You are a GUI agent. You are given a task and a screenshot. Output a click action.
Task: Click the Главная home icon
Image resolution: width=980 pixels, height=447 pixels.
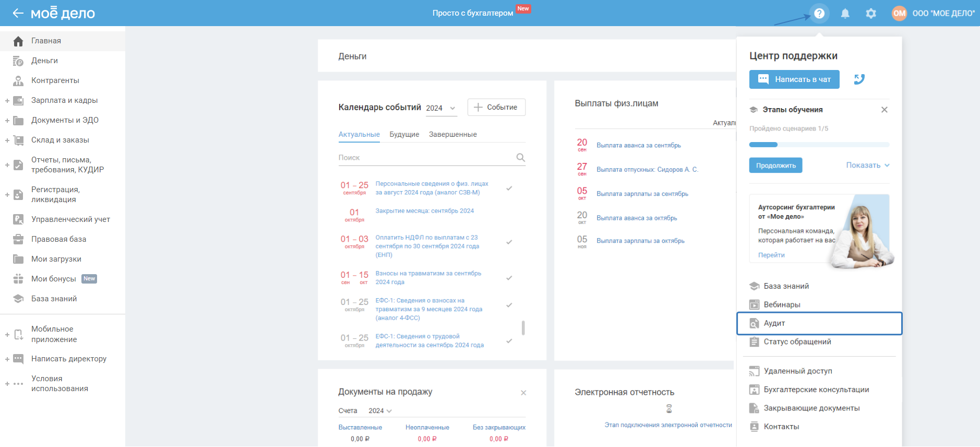coord(18,41)
